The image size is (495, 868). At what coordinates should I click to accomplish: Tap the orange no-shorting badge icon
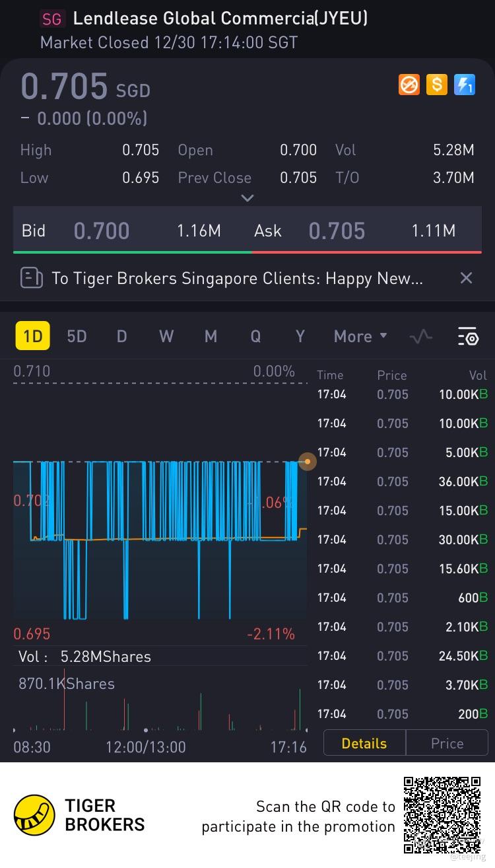click(x=409, y=85)
